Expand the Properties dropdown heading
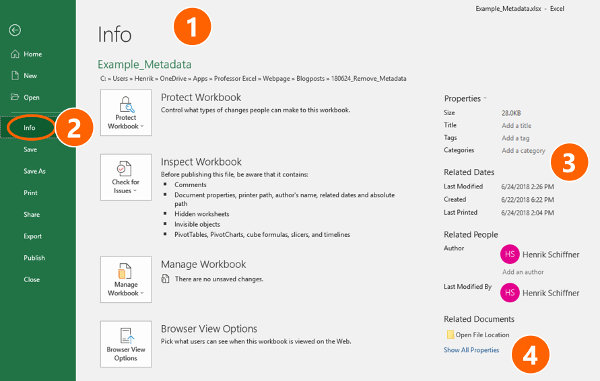This screenshot has width=600, height=381. coord(465,99)
